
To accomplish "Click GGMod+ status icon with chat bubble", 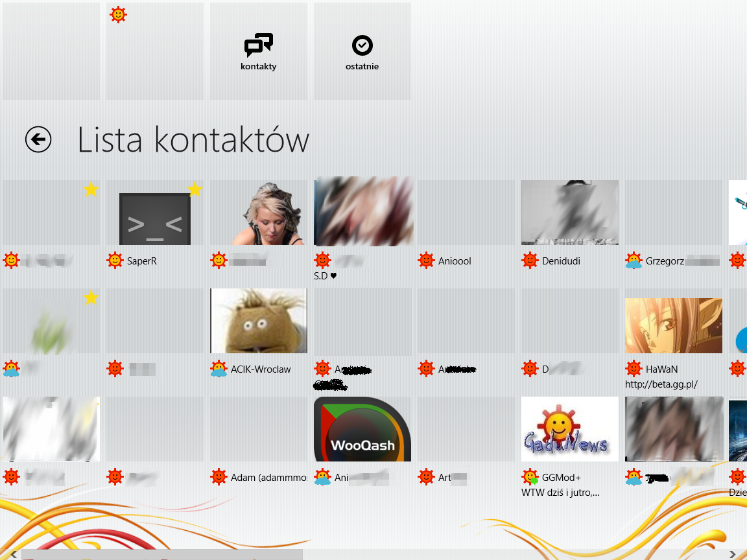I will coord(530,476).
